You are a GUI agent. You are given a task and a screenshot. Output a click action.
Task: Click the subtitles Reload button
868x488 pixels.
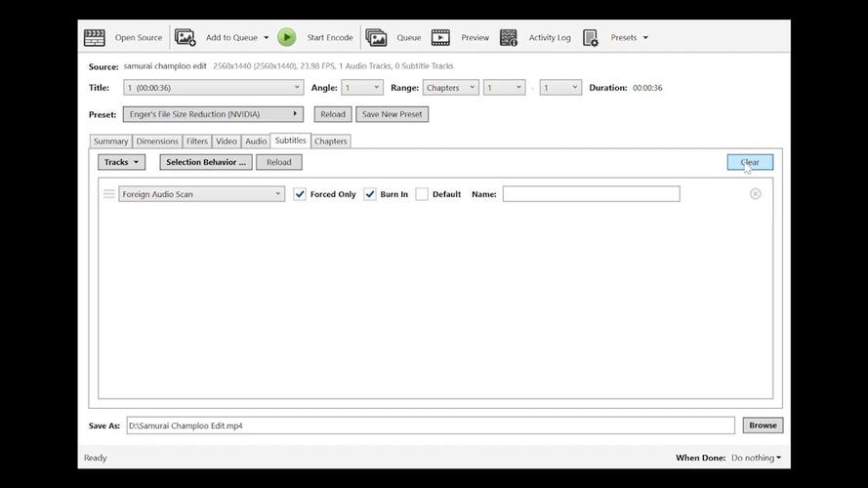click(x=279, y=162)
